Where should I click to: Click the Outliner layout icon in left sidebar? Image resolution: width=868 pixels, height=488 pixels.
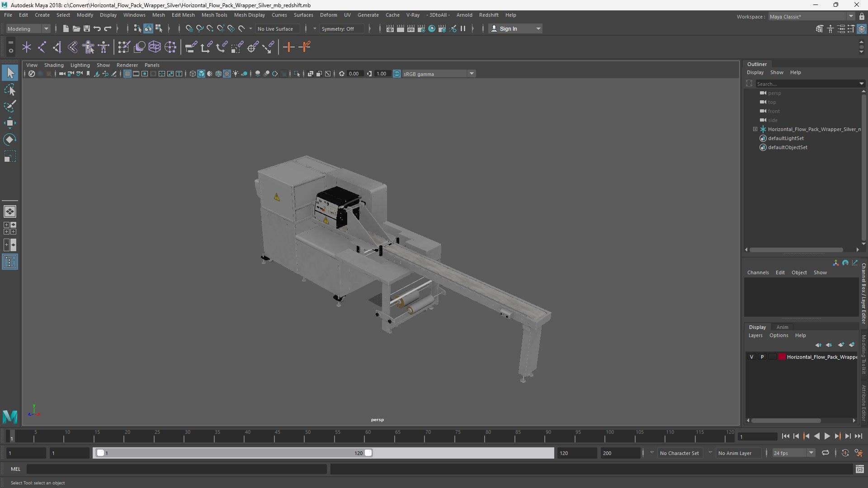click(10, 262)
